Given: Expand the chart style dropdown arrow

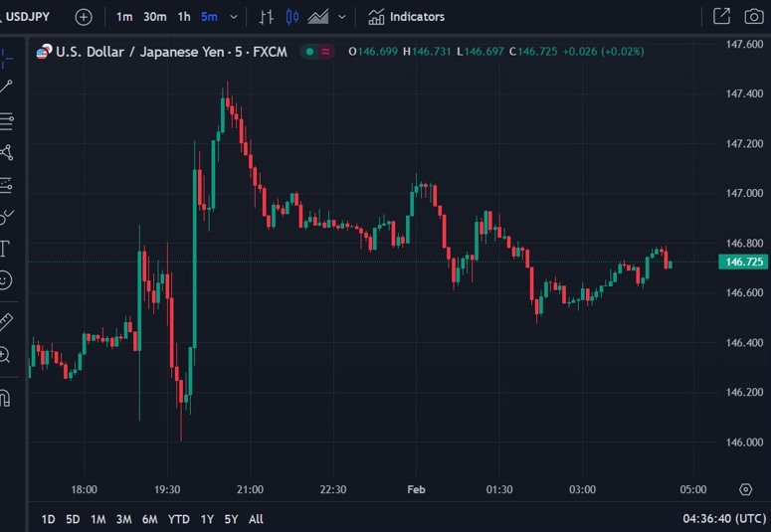Looking at the screenshot, I should click(x=342, y=17).
